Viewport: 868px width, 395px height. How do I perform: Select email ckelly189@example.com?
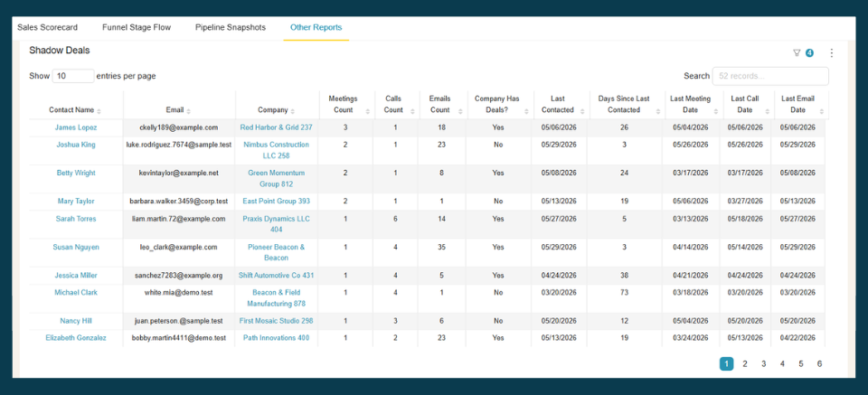(179, 127)
